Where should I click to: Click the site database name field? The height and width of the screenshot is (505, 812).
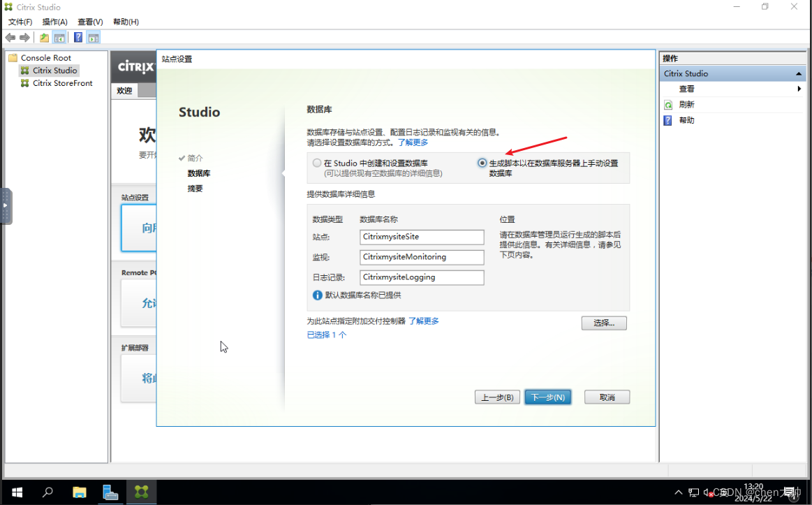(422, 237)
